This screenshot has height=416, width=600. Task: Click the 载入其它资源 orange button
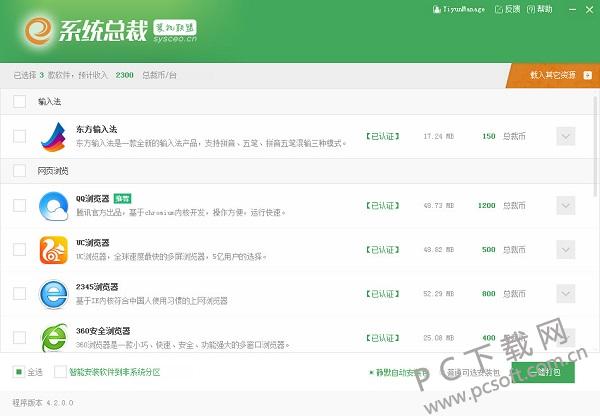point(553,75)
